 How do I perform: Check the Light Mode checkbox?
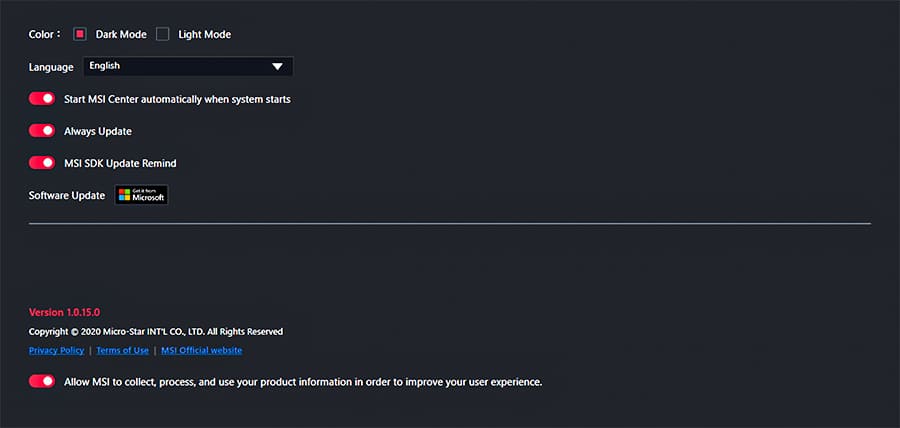point(163,34)
